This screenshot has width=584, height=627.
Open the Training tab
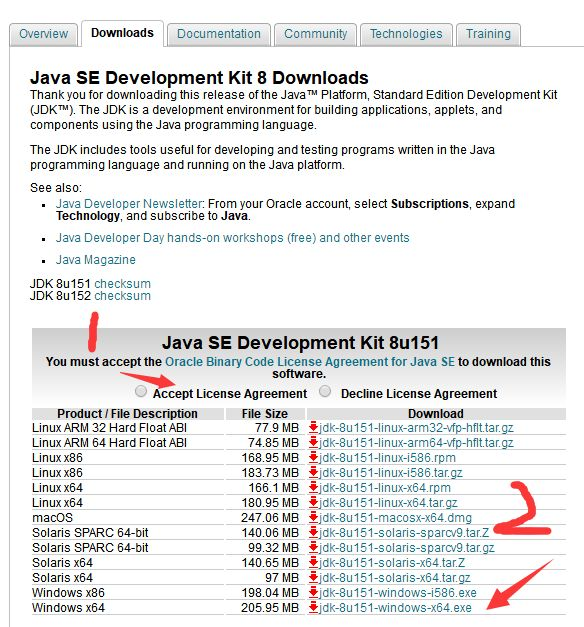pyautogui.click(x=488, y=34)
